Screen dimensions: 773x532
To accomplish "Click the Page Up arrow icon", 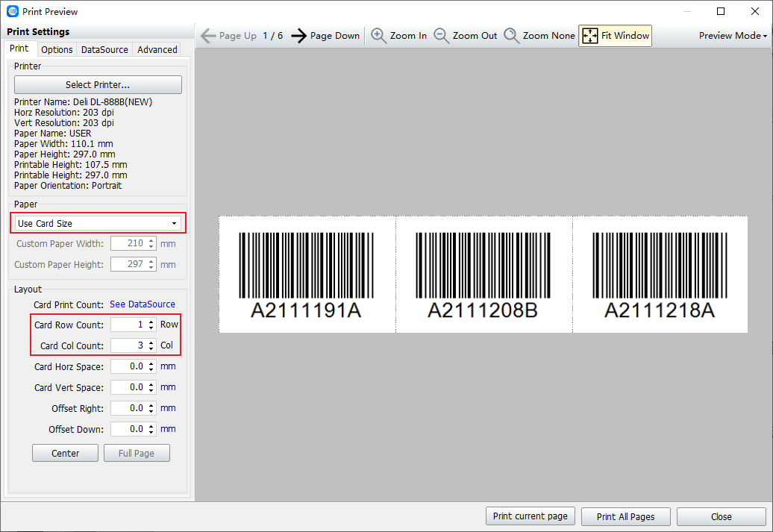I will coord(208,36).
